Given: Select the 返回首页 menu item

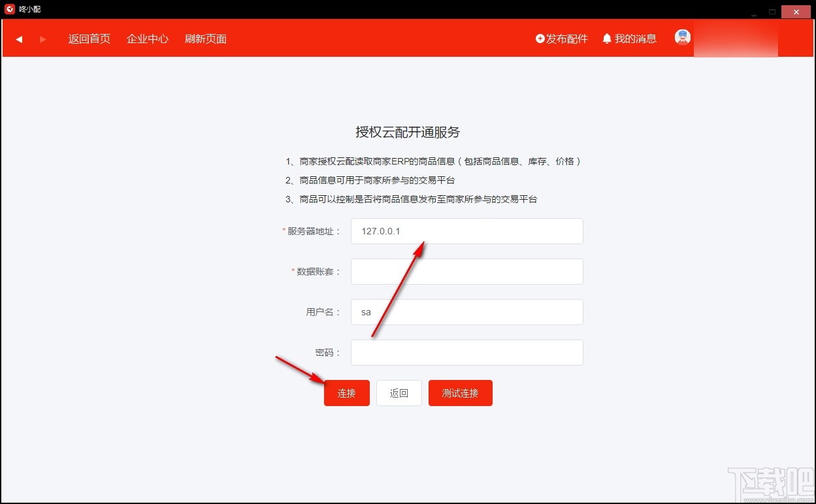Looking at the screenshot, I should [89, 39].
